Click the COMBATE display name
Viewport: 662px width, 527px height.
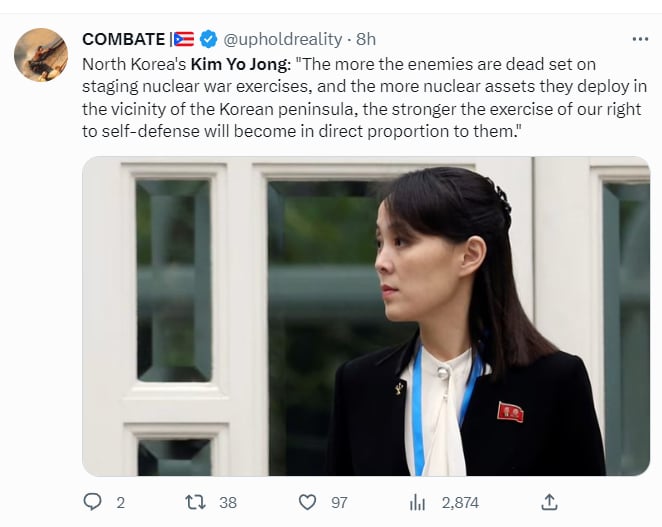tap(124, 39)
